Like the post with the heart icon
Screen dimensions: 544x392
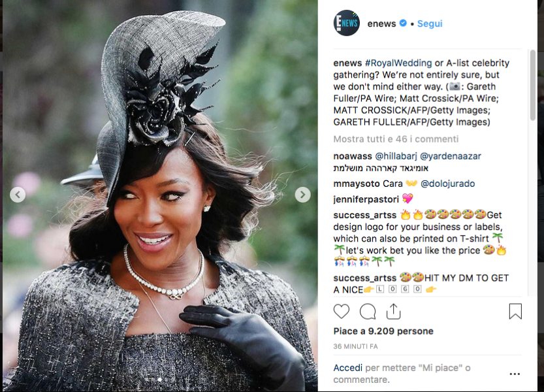(x=342, y=312)
